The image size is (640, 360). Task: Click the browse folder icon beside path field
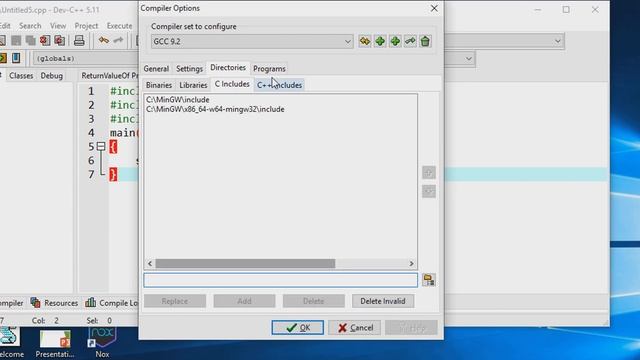click(x=429, y=280)
